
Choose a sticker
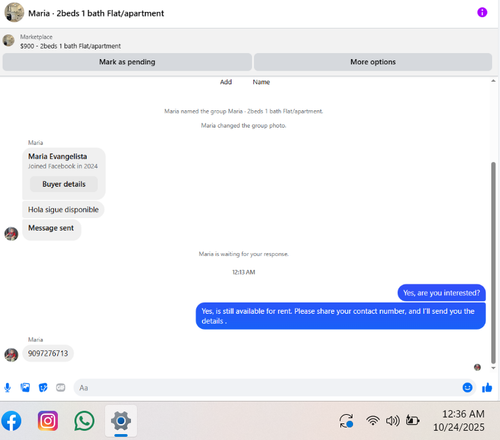[43, 388]
